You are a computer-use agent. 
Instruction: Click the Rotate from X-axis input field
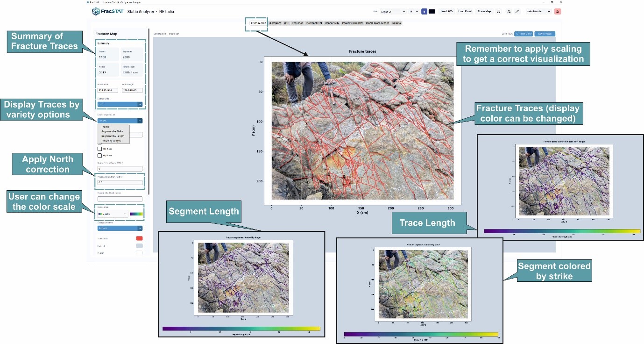pyautogui.click(x=120, y=168)
